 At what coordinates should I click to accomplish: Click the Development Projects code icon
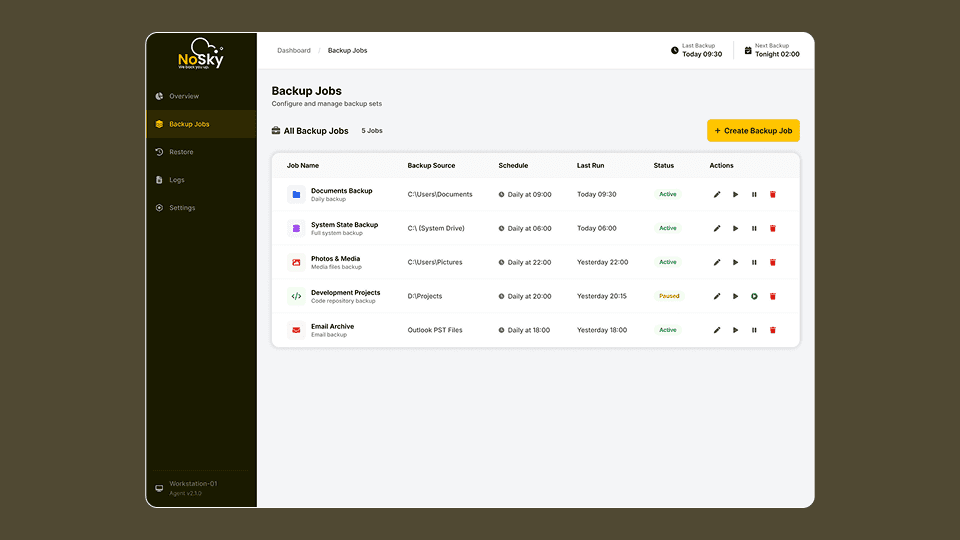click(296, 297)
